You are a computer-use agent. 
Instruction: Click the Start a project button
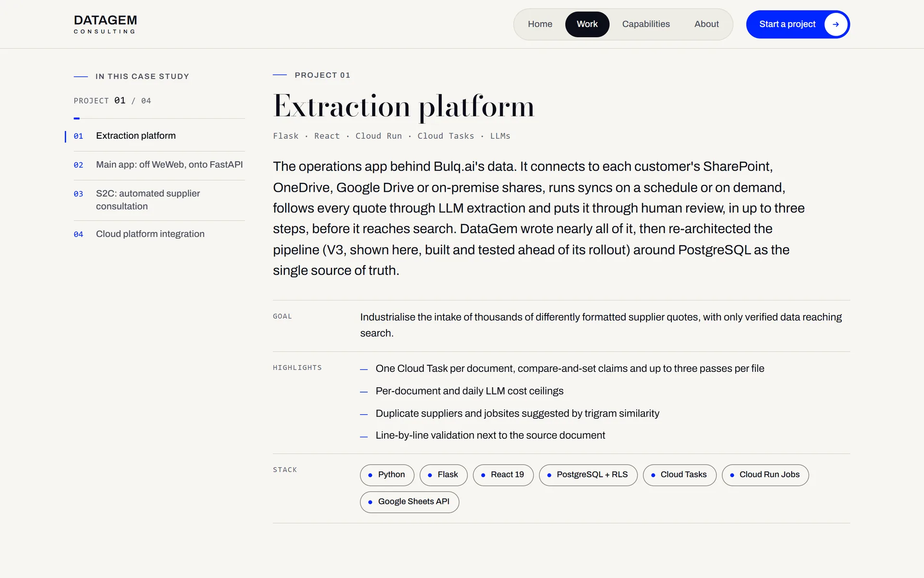[x=798, y=25]
